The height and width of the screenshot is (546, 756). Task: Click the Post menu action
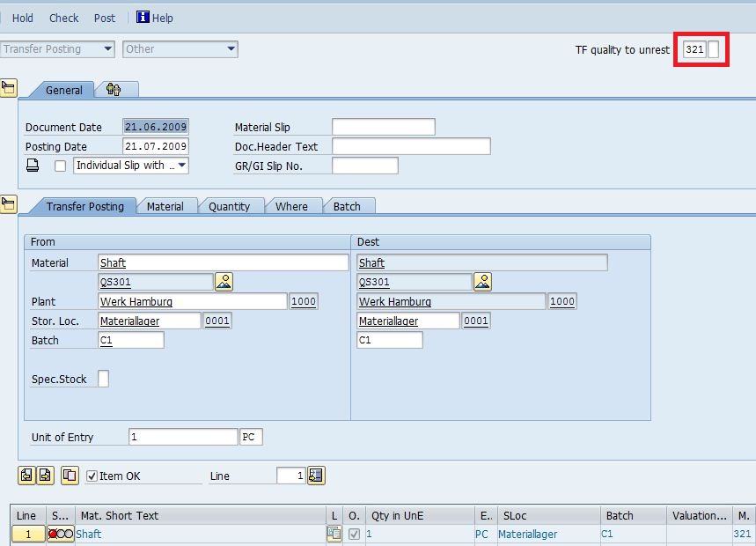(104, 17)
